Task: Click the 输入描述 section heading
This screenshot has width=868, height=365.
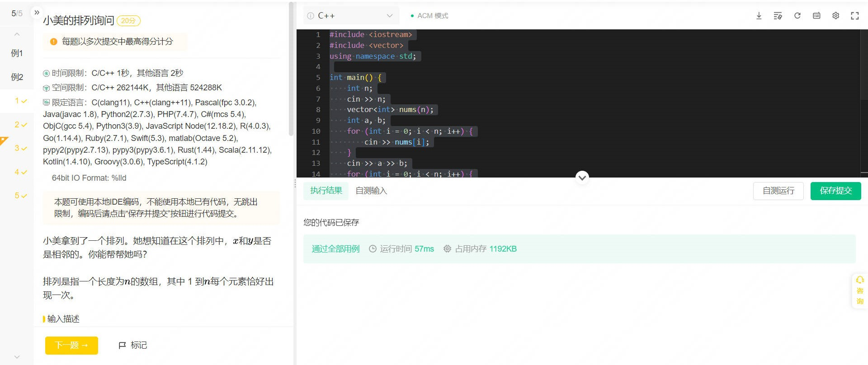Action: (x=63, y=319)
